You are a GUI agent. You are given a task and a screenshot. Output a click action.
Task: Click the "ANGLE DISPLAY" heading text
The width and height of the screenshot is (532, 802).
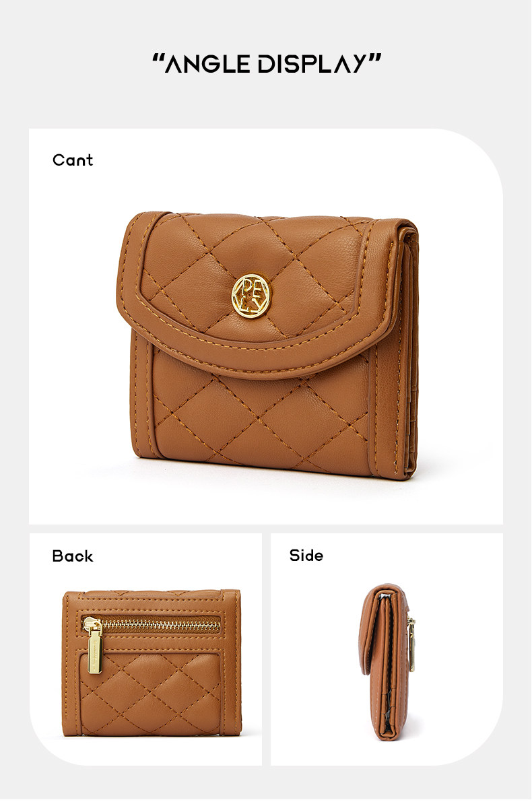click(x=267, y=64)
